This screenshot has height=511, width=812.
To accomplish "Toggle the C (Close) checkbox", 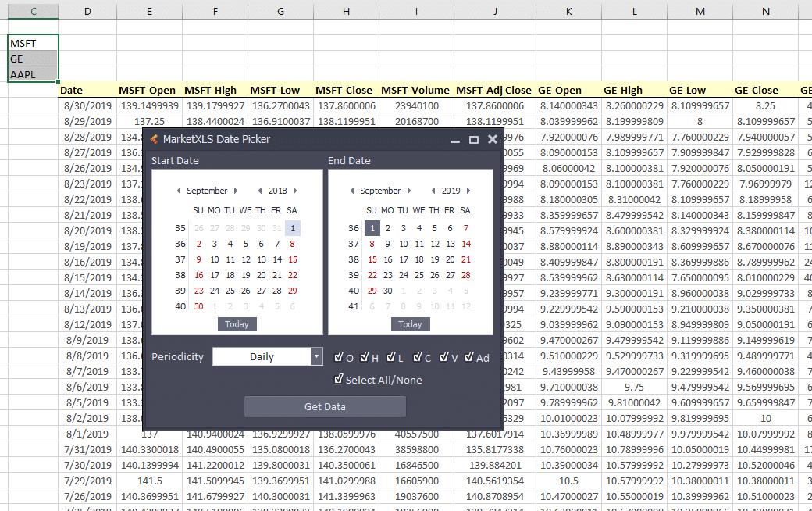I will pyautogui.click(x=418, y=356).
